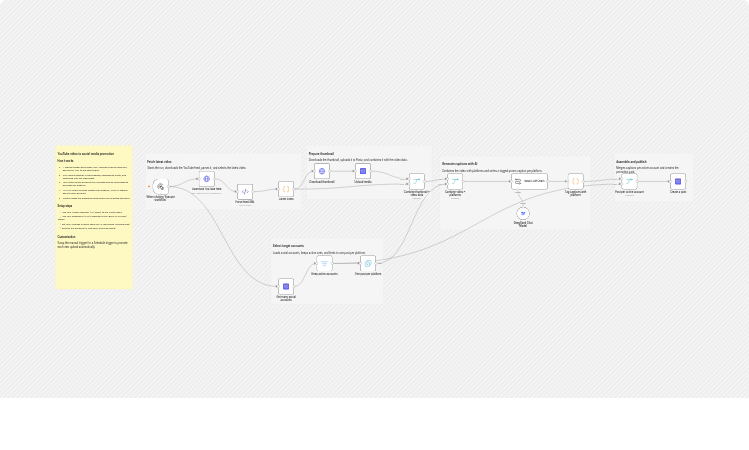This screenshot has height=450, width=749.
Task: Select the orange code node after Parse feed XML
Action: pyautogui.click(x=286, y=189)
